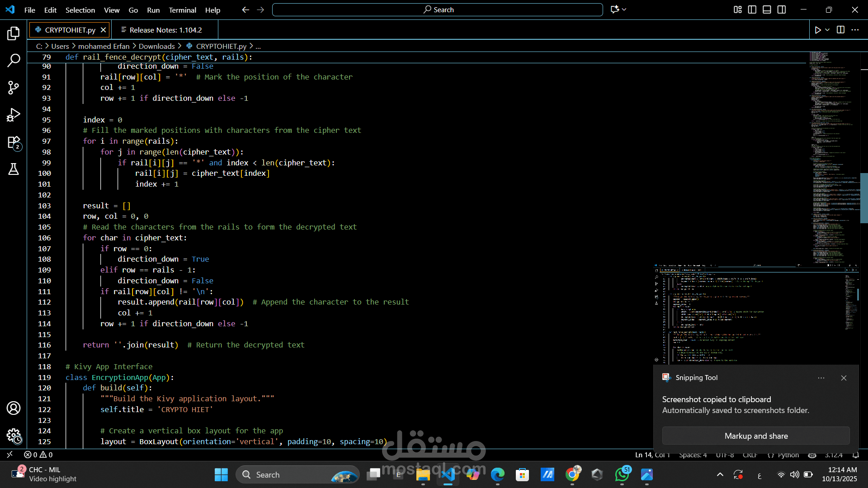This screenshot has height=488, width=868.
Task: Click the editor vertical scrollbar thumb
Action: (x=864, y=197)
